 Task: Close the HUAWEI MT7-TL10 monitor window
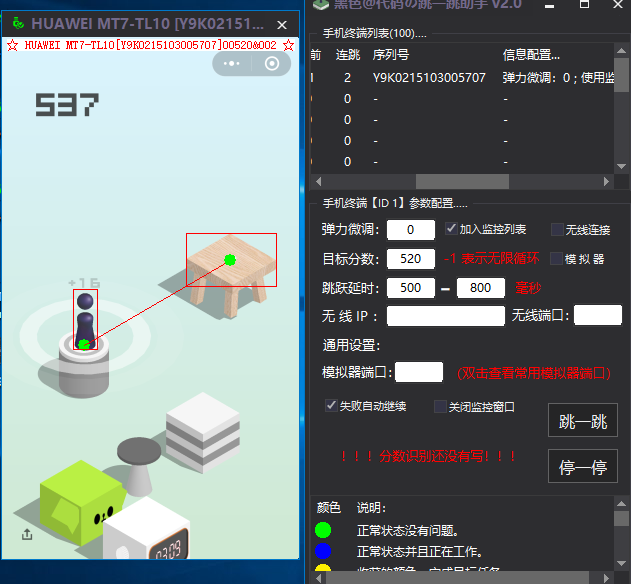click(282, 25)
